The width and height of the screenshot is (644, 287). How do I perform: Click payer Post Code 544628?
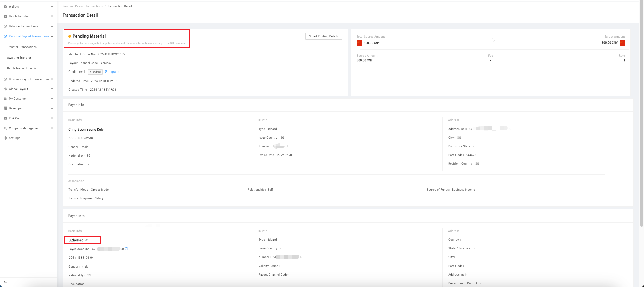click(x=462, y=155)
